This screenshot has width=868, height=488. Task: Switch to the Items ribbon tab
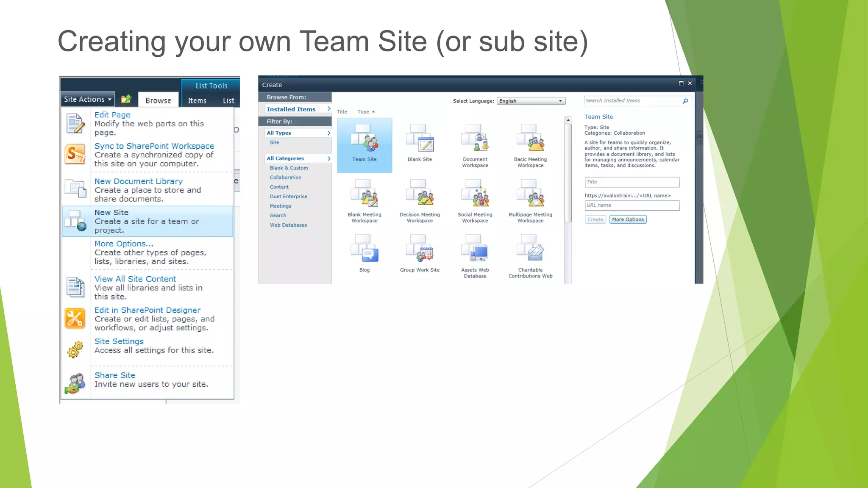pyautogui.click(x=197, y=100)
